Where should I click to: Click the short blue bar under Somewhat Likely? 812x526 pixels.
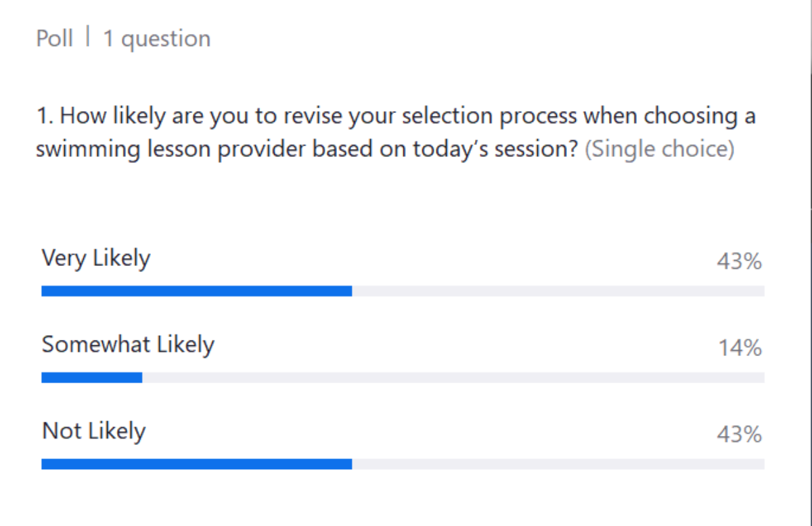(x=92, y=377)
